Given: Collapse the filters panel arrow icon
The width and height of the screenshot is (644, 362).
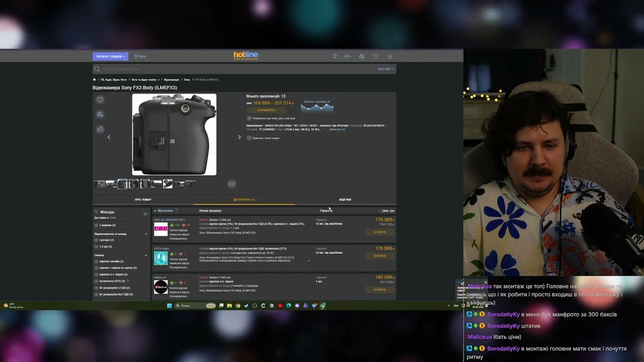Looking at the screenshot, I should tap(146, 213).
